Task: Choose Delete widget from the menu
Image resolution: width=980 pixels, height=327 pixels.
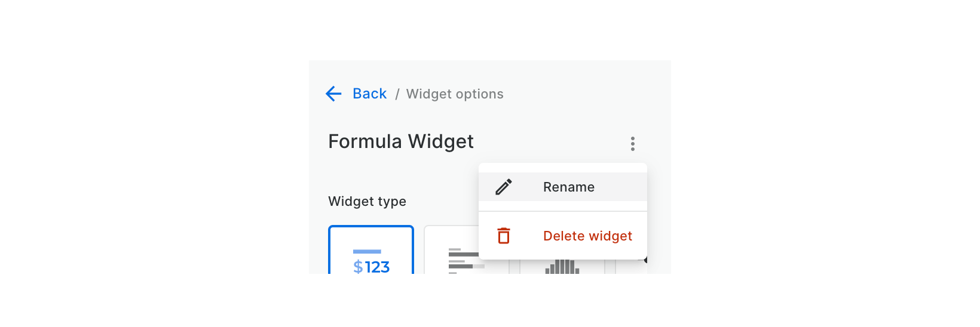Action: click(587, 236)
